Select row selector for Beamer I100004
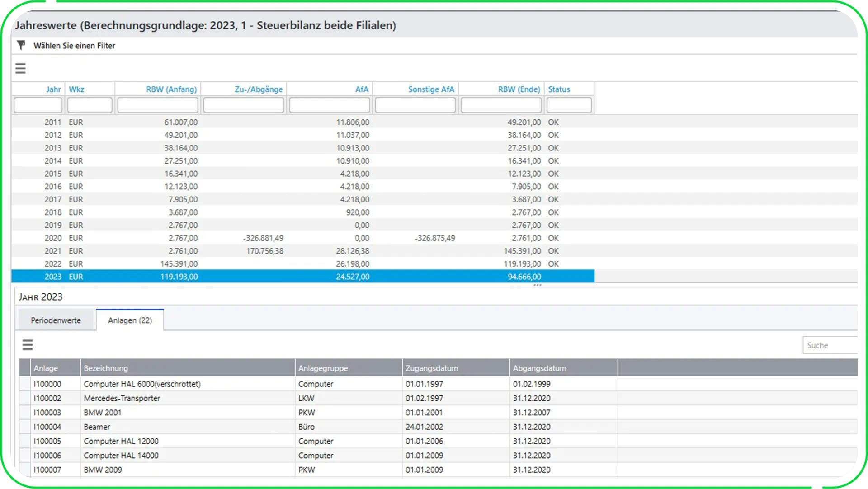 [25, 427]
